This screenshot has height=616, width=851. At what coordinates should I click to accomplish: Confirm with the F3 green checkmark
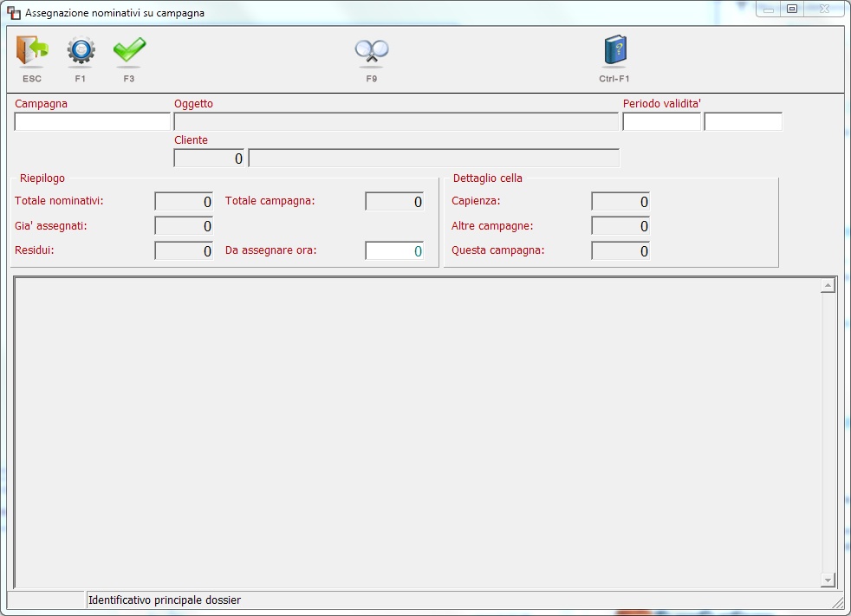129,51
